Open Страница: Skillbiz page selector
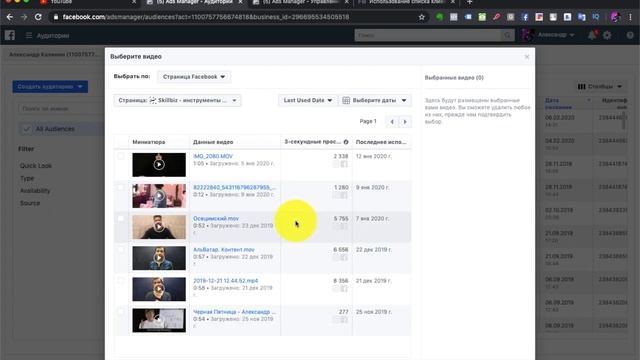Viewport: 640px width, 360px height. [x=177, y=100]
